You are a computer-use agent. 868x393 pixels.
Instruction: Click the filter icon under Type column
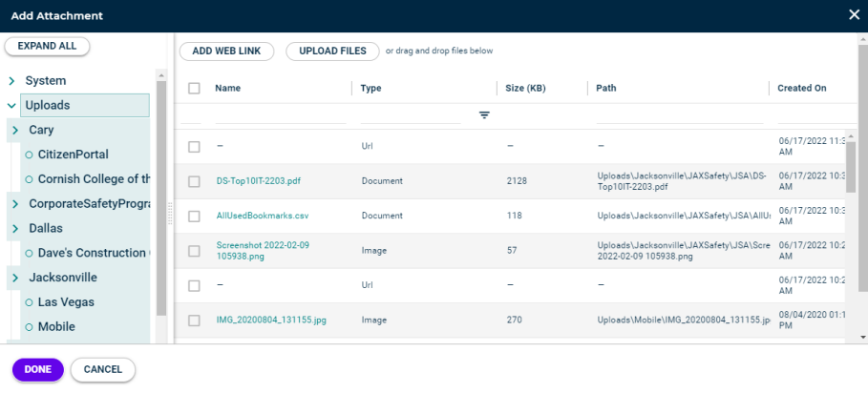coord(484,115)
